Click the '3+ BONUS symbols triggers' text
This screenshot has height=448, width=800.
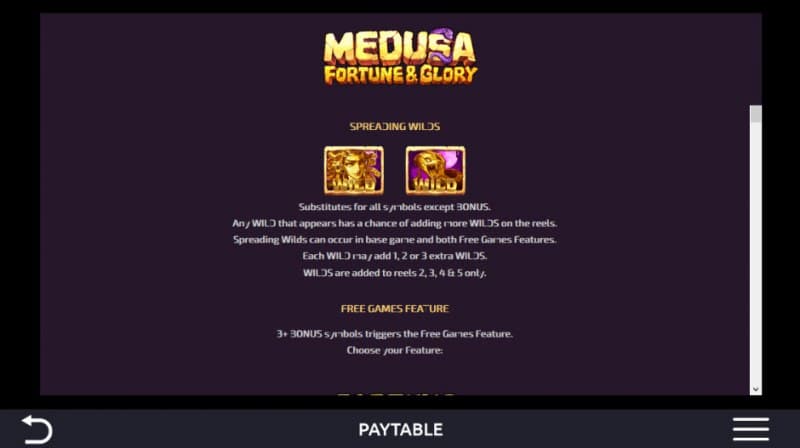[394, 334]
